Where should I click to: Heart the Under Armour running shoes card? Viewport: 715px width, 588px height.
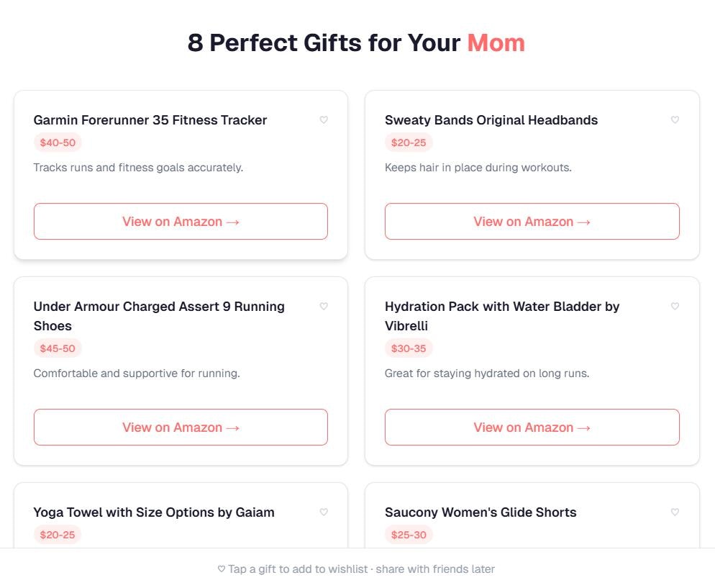324,307
